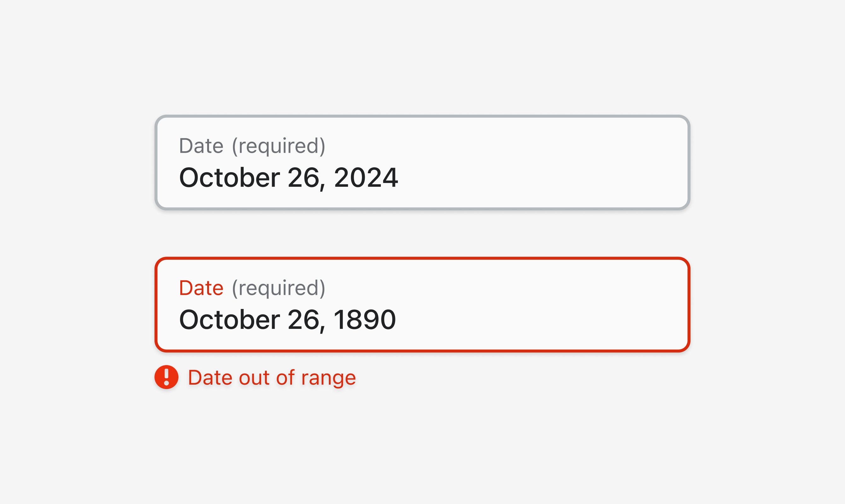Click empty area inside the gray-bordered date field
Image resolution: width=845 pixels, height=504 pixels.
tap(544, 162)
